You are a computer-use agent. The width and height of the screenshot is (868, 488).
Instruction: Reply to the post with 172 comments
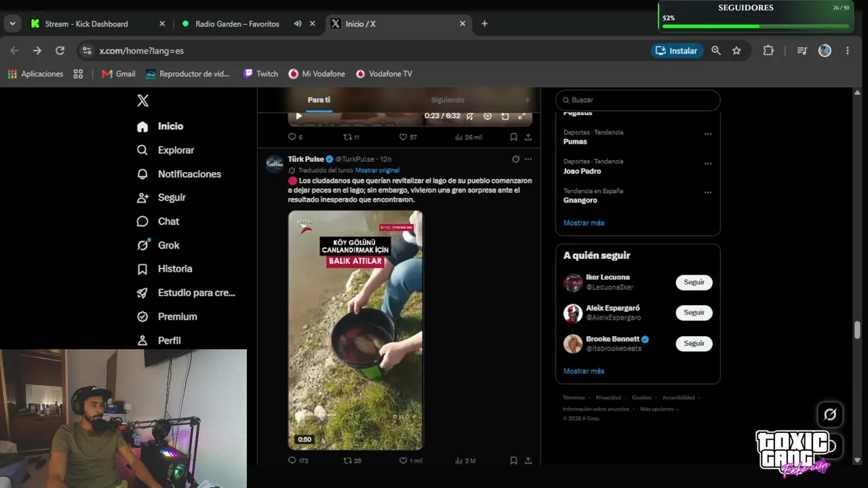[x=298, y=461]
